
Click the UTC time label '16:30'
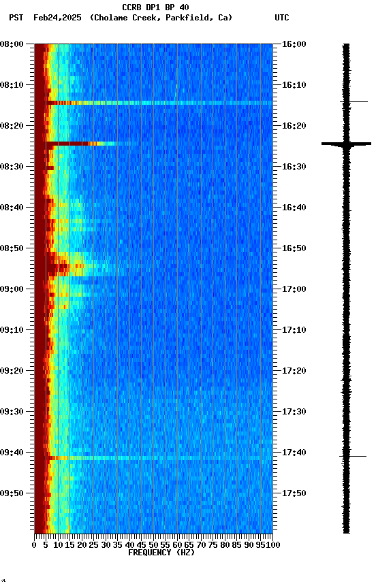(294, 167)
